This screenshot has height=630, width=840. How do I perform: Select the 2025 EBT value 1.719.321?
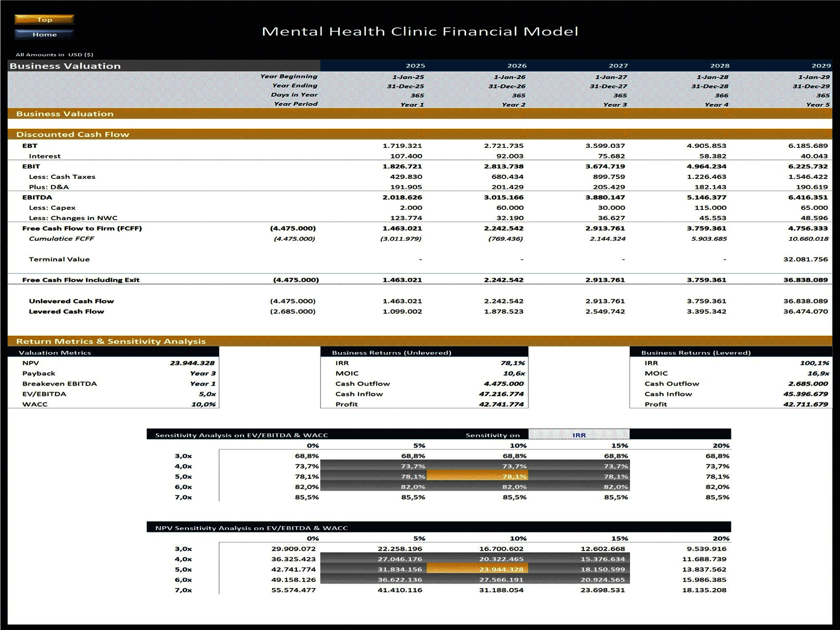pyautogui.click(x=402, y=146)
